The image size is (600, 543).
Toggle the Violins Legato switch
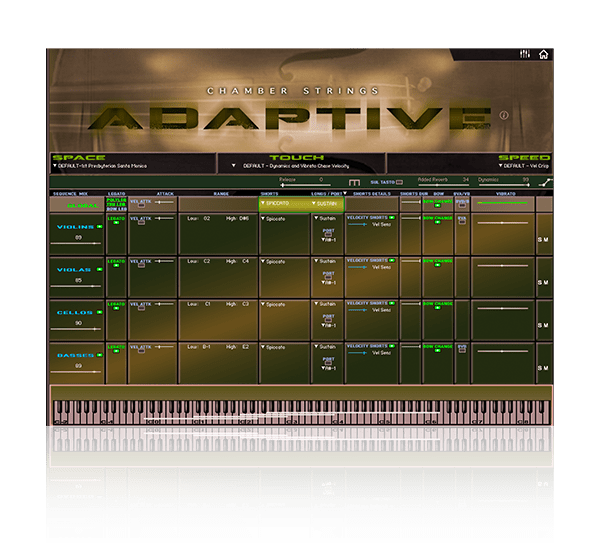(x=115, y=224)
